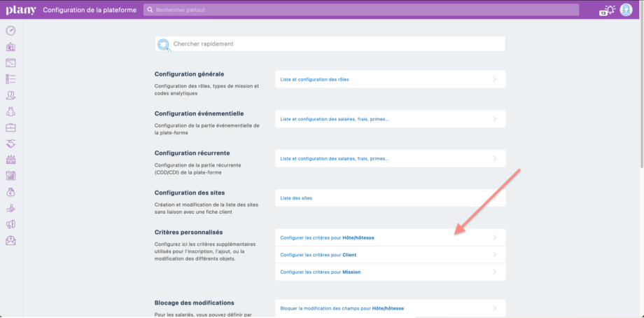
Task: Open the dashboard gauge icon in sidebar
Action: (x=10, y=30)
